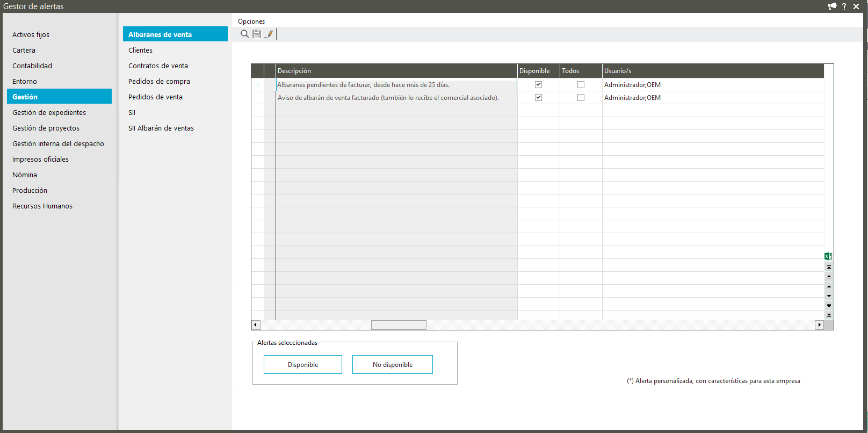This screenshot has height=433, width=868.
Task: Click the Todos column header
Action: [x=581, y=71]
